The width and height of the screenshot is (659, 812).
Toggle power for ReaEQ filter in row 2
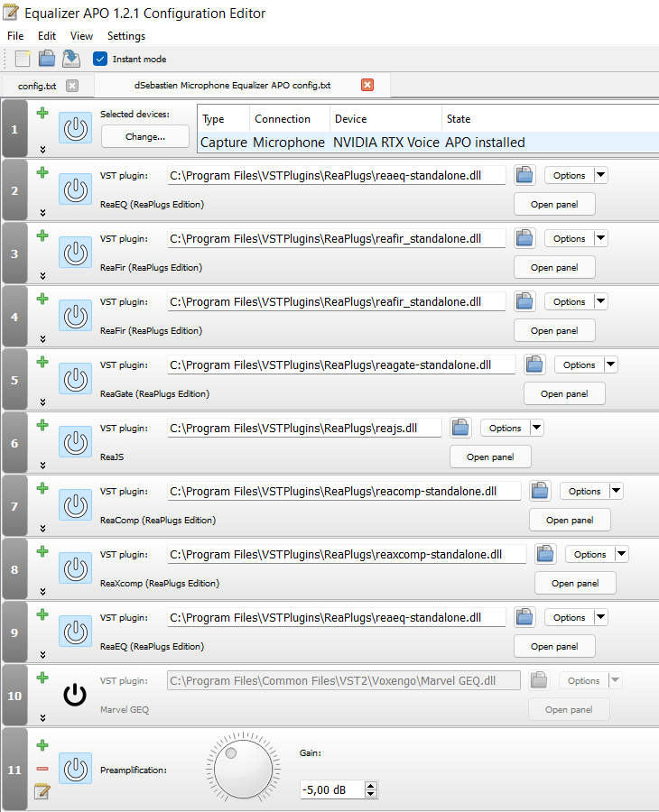pos(75,189)
